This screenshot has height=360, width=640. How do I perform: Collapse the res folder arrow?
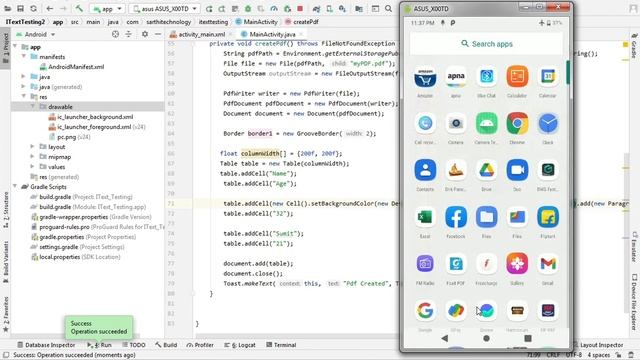(24, 97)
